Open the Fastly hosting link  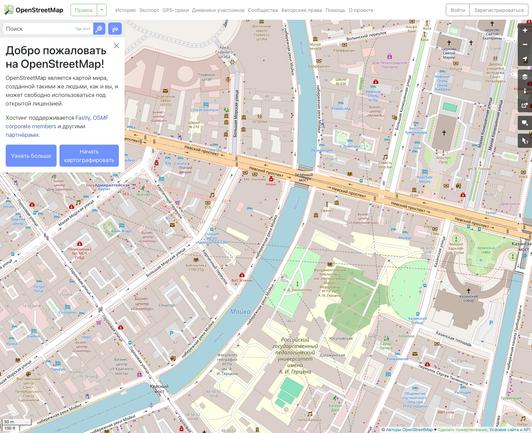pyautogui.click(x=82, y=118)
